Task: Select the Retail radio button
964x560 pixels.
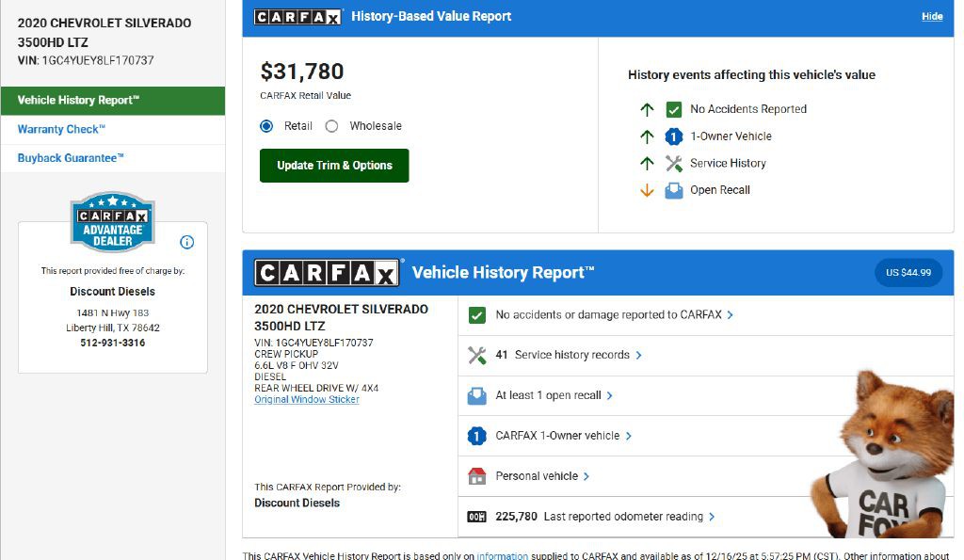Action: [x=266, y=126]
